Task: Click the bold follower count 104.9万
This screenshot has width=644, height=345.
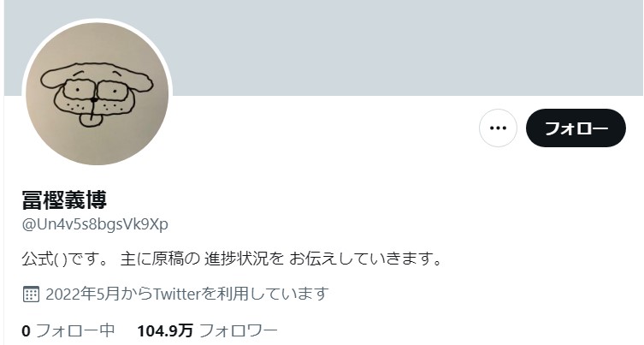Action: point(165,330)
